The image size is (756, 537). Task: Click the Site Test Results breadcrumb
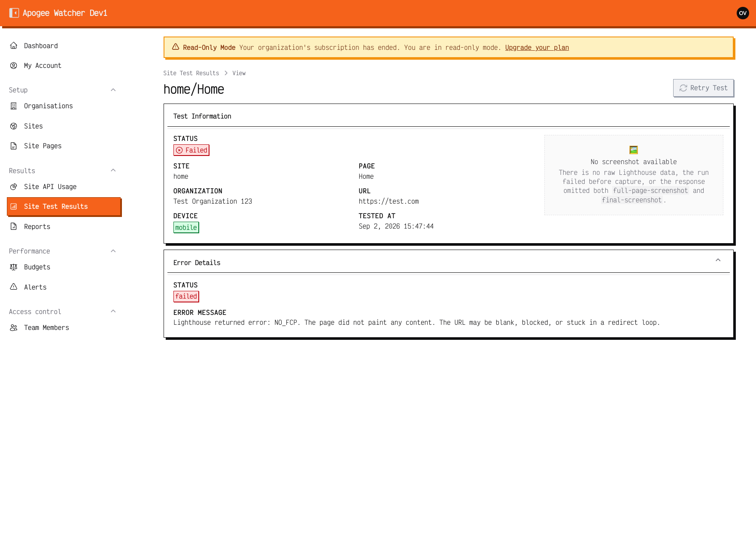tap(191, 73)
